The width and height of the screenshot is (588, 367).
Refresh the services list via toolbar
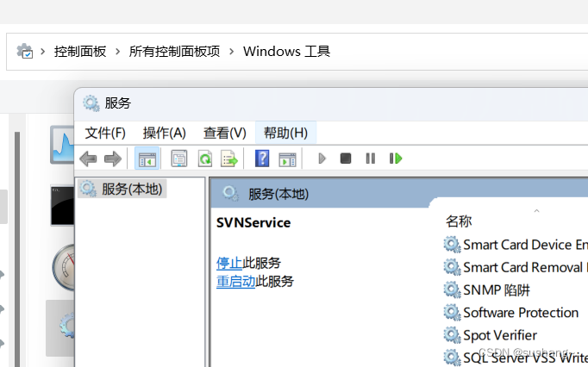click(204, 159)
